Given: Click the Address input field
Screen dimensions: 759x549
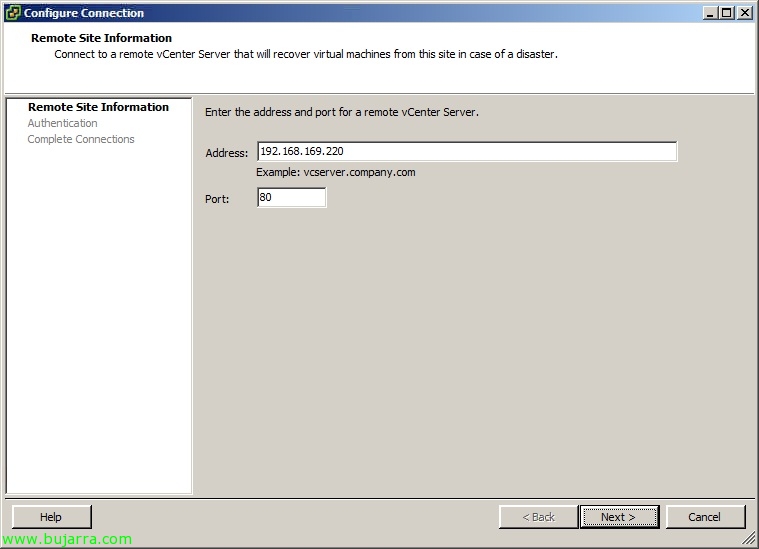Looking at the screenshot, I should [x=467, y=152].
